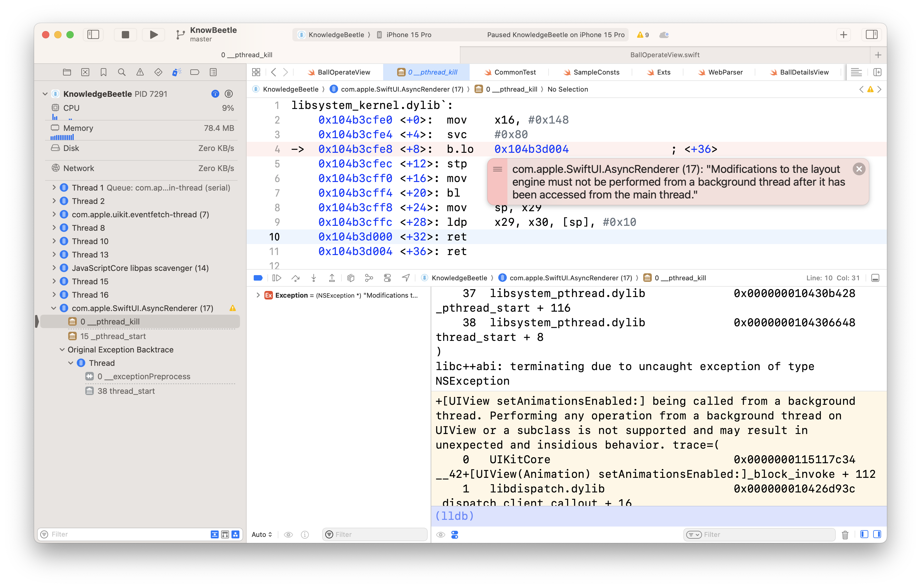Expand the Exception variable row
The image size is (921, 588).
tap(258, 295)
